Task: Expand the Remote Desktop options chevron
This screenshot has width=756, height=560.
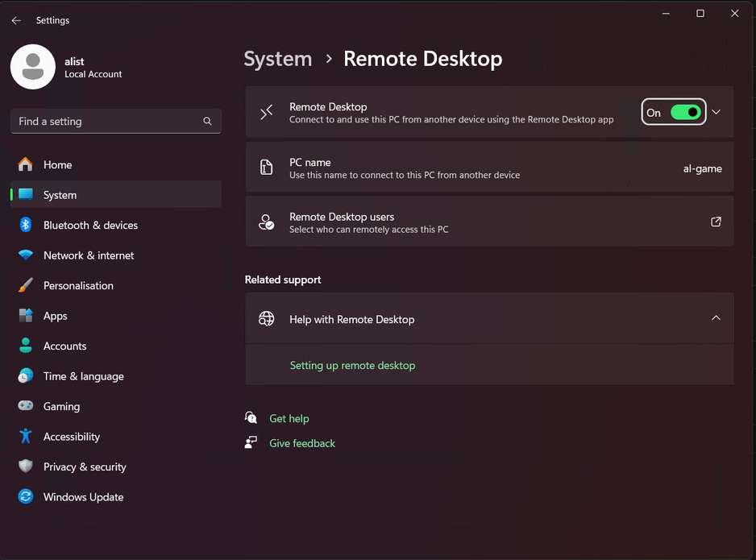Action: click(716, 113)
